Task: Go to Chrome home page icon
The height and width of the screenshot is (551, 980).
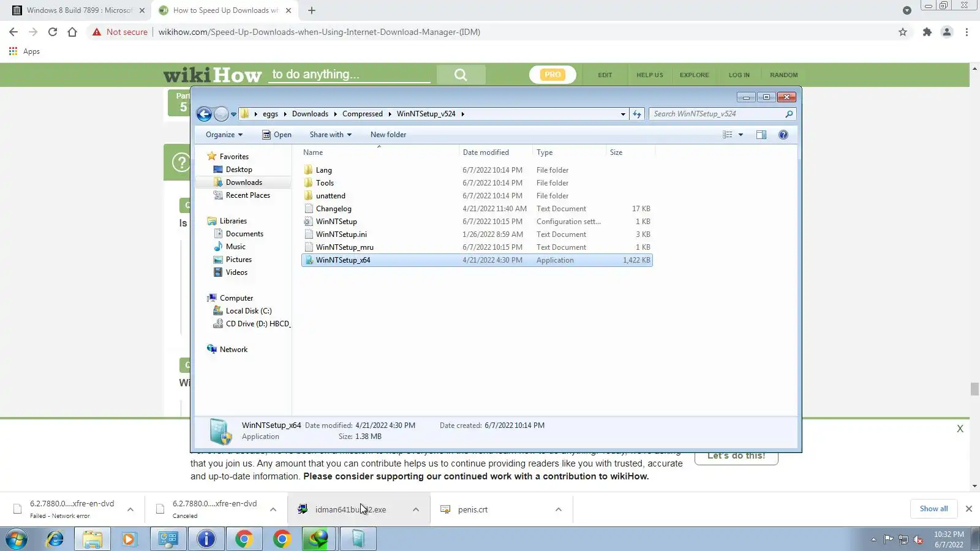Action: (72, 32)
